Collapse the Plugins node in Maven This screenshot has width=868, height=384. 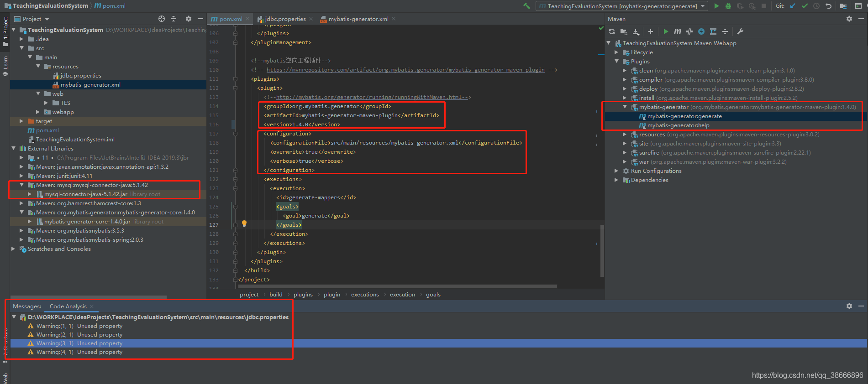point(616,62)
